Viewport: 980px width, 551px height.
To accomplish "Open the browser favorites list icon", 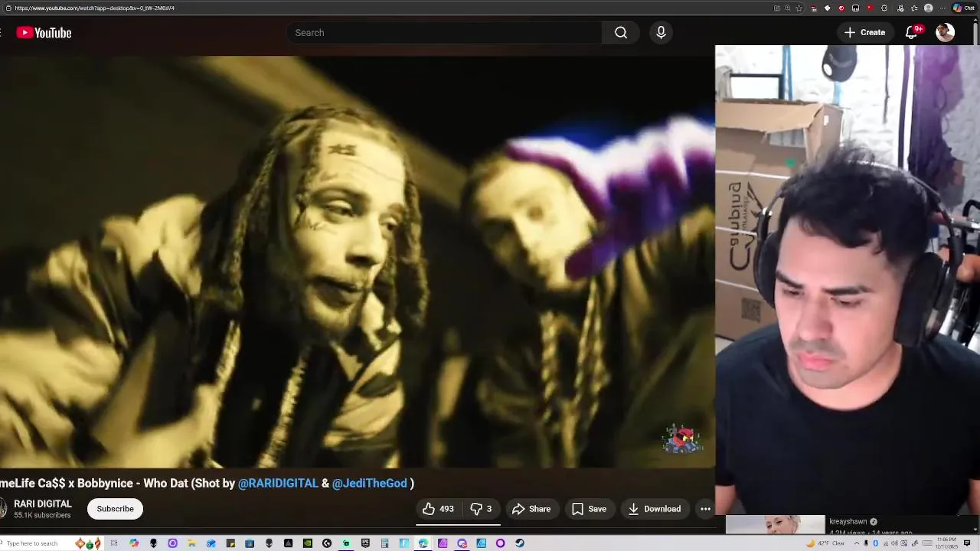I will point(914,8).
